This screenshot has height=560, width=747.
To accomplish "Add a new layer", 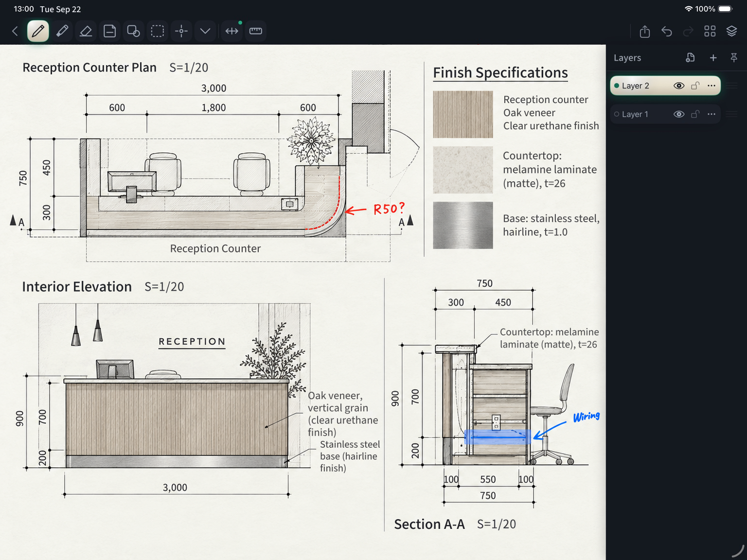I will [713, 58].
